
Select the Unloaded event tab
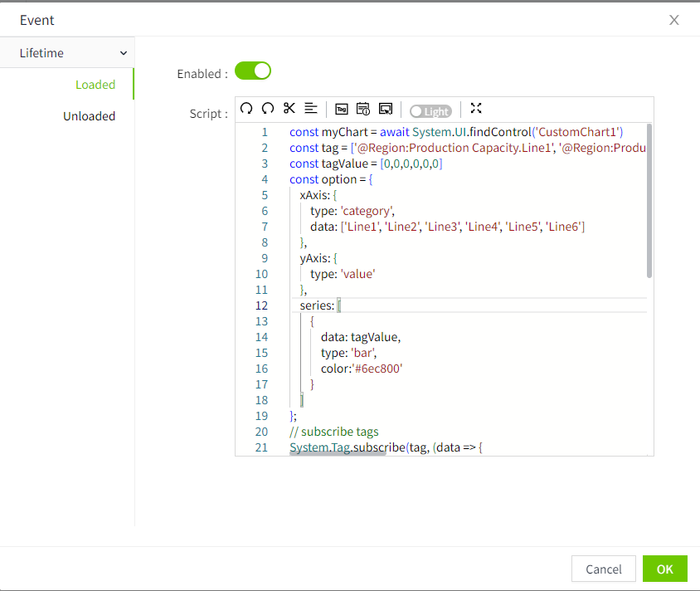(89, 116)
